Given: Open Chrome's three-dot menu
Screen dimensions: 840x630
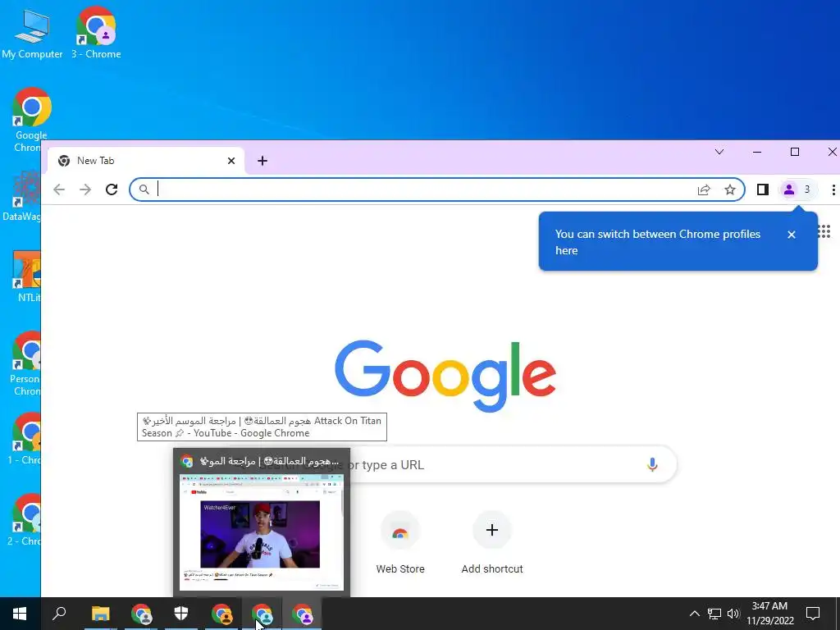Looking at the screenshot, I should click(833, 189).
